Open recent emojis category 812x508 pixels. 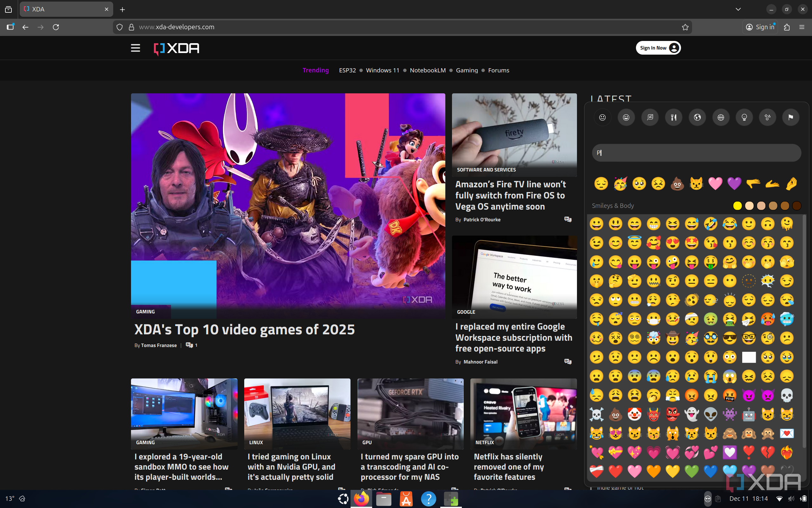603,117
